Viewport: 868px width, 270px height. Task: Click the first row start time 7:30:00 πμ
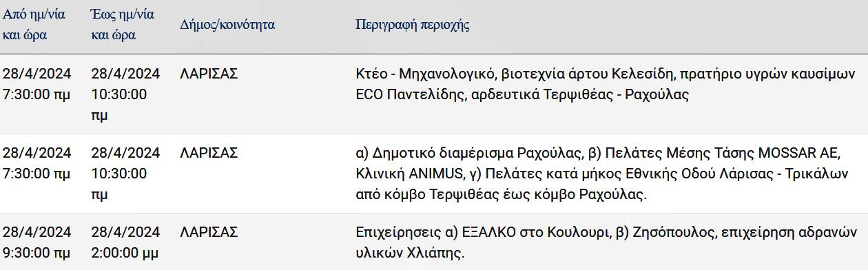(x=37, y=95)
